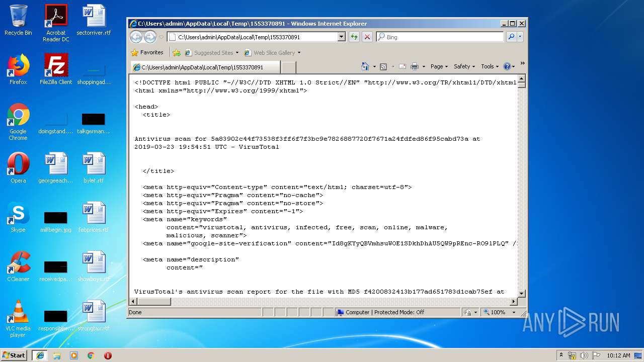
Task: Add to Favorites bar star icon
Action: pos(176,52)
